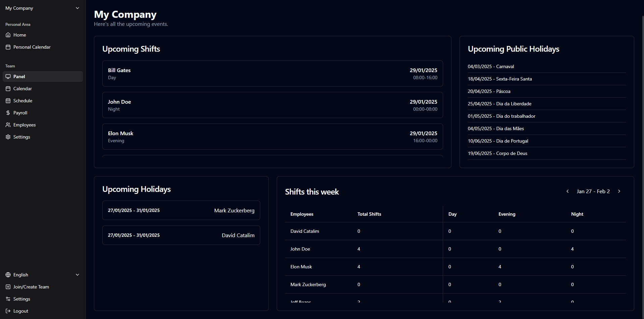Click the Join/Create Team plus icon
Viewport: 644px width, 319px height.
tap(8, 287)
